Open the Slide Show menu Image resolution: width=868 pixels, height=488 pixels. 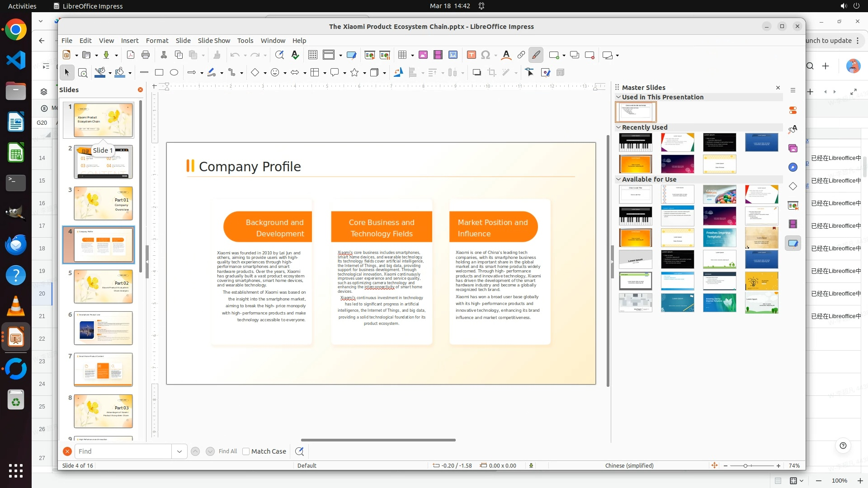click(x=214, y=41)
